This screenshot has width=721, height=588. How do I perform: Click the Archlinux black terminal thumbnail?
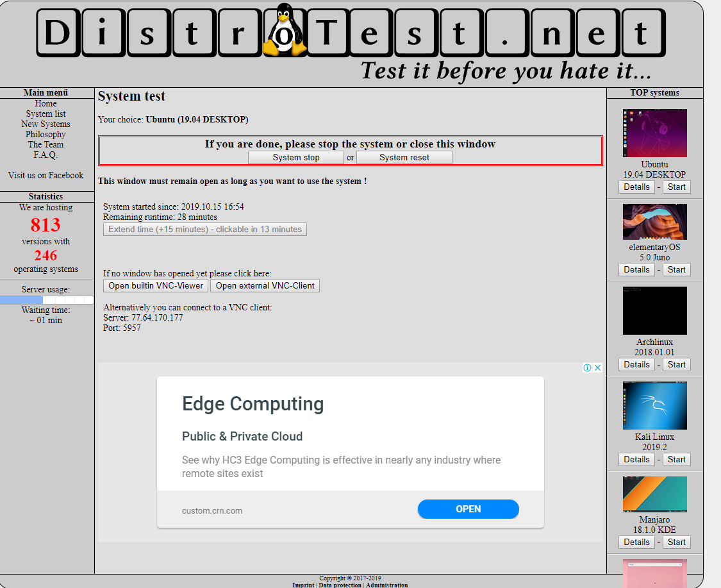click(654, 310)
